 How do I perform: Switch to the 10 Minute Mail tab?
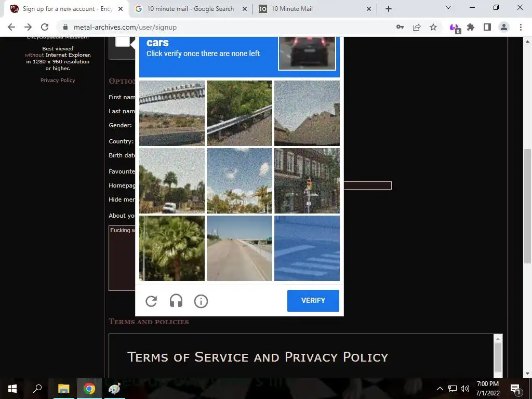tap(315, 9)
